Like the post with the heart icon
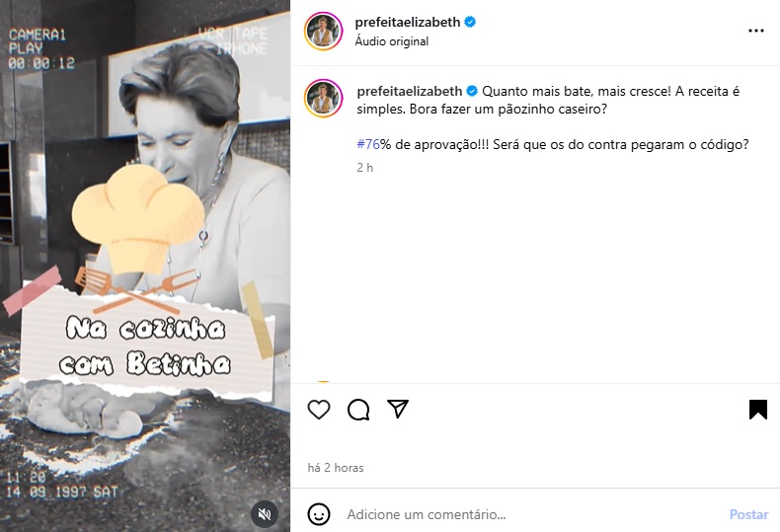The image size is (780, 532). [x=319, y=410]
